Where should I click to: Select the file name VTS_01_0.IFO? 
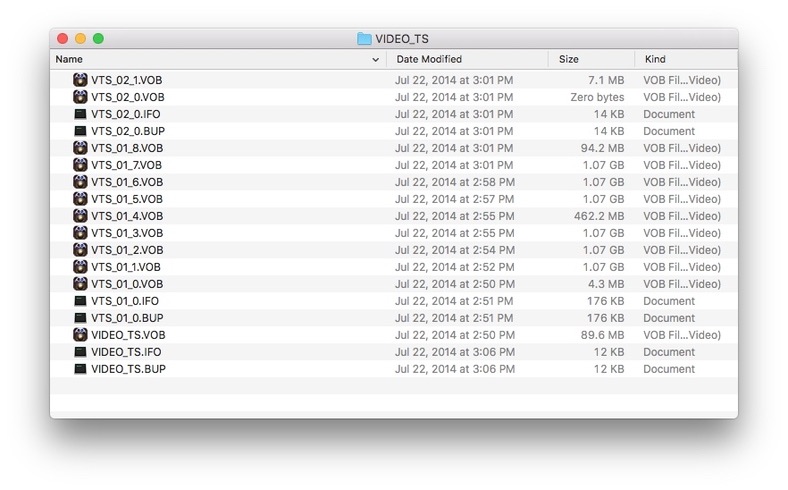click(x=125, y=301)
